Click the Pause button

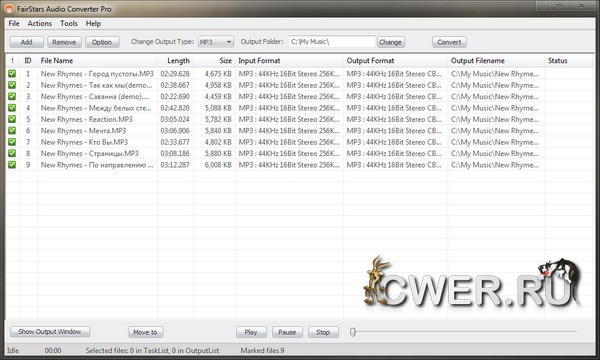point(287,332)
